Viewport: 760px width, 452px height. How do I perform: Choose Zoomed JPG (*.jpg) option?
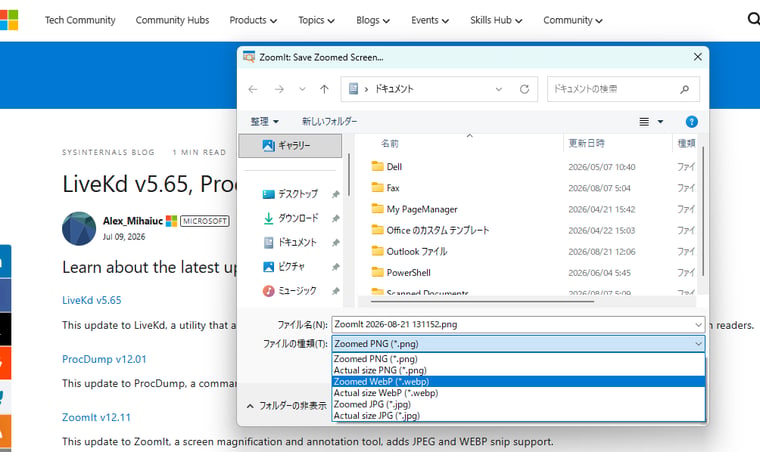pos(518,405)
